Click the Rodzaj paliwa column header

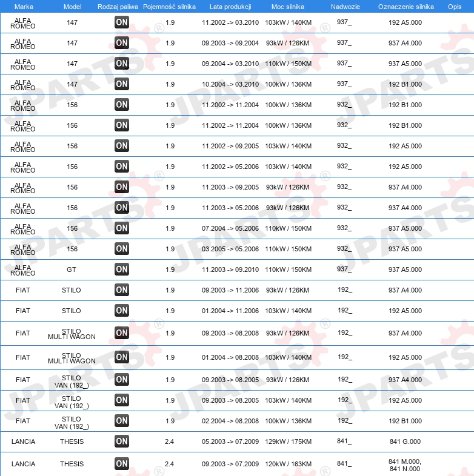point(118,7)
